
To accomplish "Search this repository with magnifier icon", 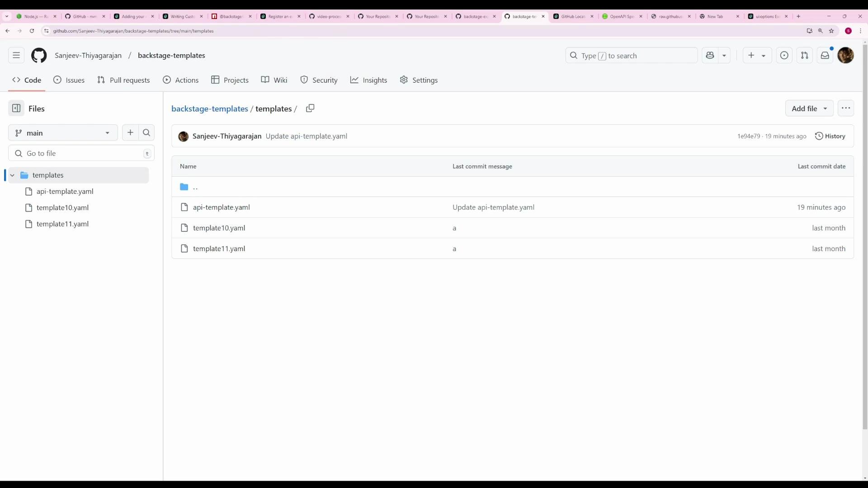I will point(146,132).
